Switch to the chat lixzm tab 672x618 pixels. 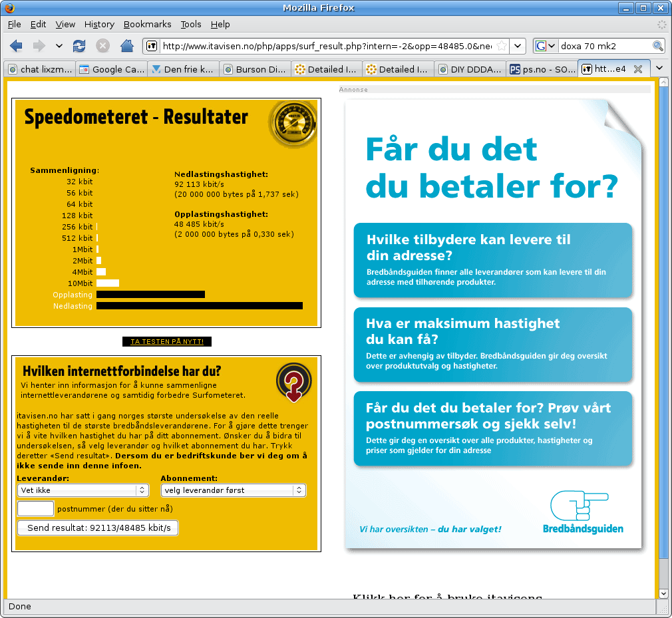[40, 69]
